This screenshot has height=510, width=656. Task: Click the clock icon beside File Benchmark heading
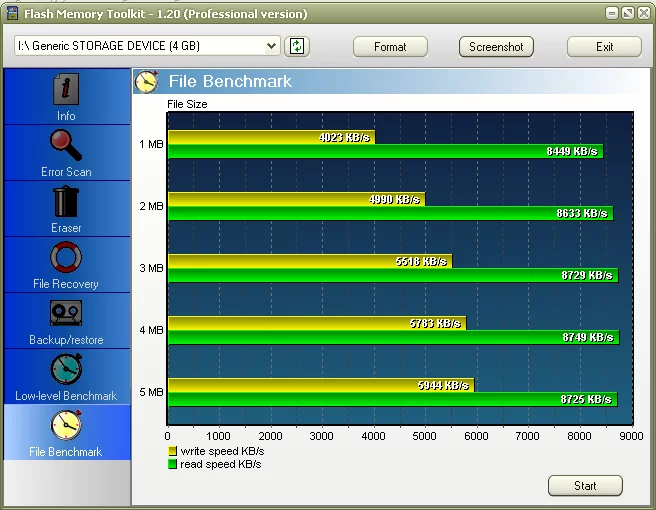pos(146,82)
